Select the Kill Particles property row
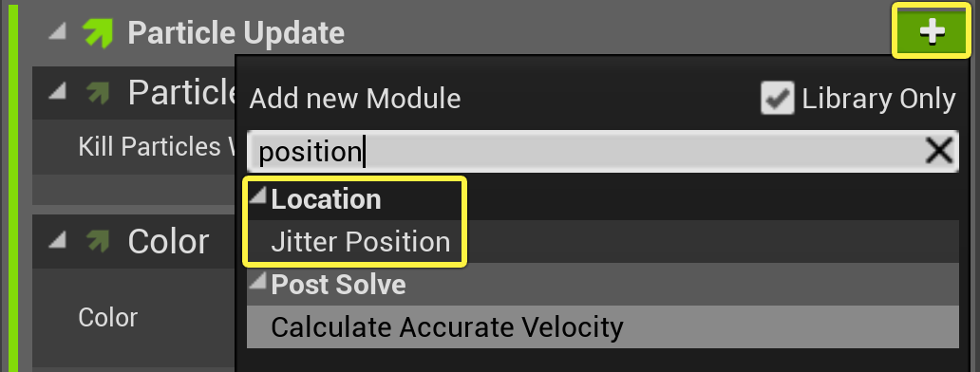The width and height of the screenshot is (980, 372). [x=134, y=147]
